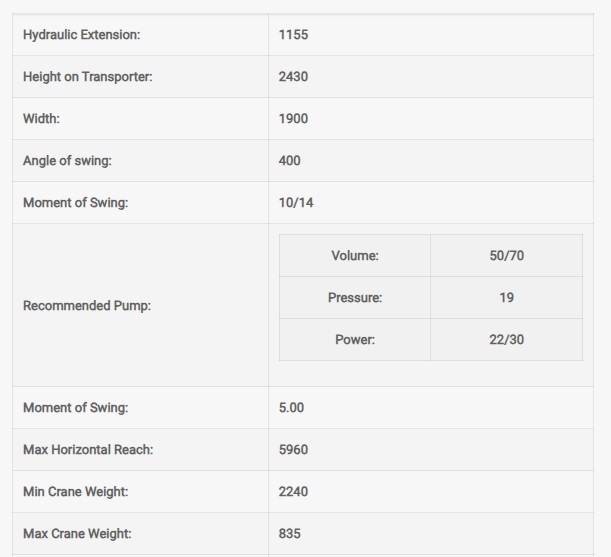Click the pump Pressure label
The width and height of the screenshot is (611, 557).
(x=355, y=298)
